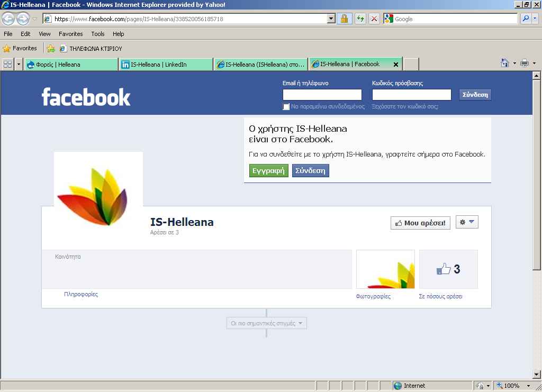
Task: Click the vertical scrollbar thumb
Action: [536, 175]
